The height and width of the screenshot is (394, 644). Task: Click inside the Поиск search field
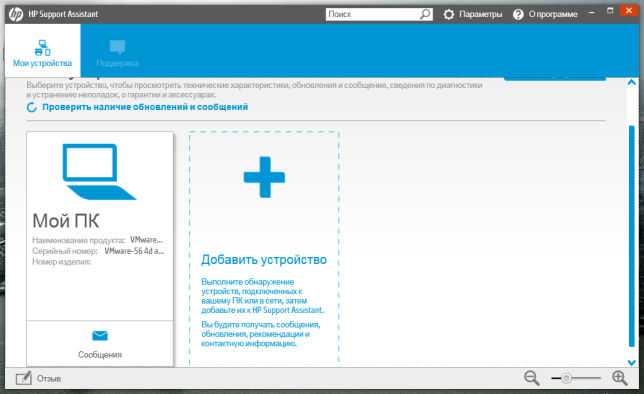pyautogui.click(x=373, y=14)
